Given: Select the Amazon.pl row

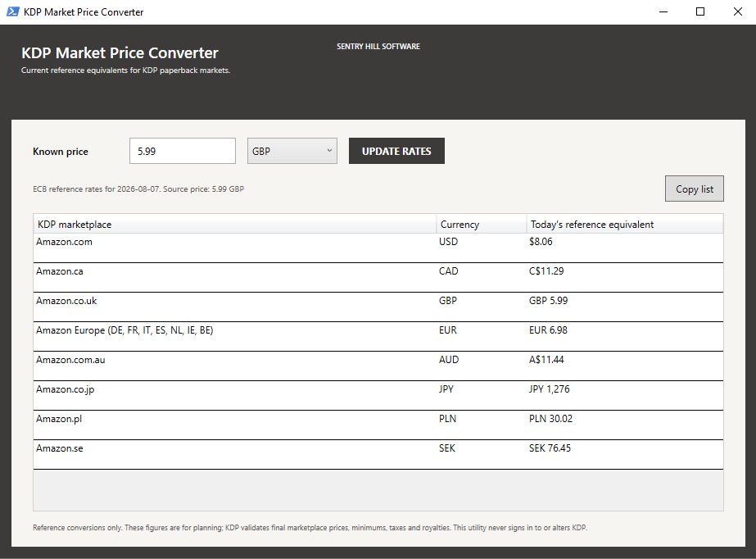Looking at the screenshot, I should [378, 425].
